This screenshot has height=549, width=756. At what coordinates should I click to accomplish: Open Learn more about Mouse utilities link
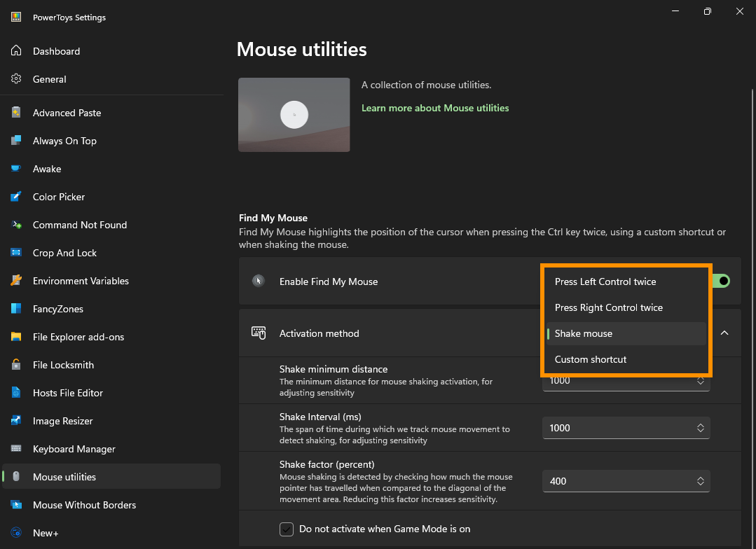coord(435,108)
